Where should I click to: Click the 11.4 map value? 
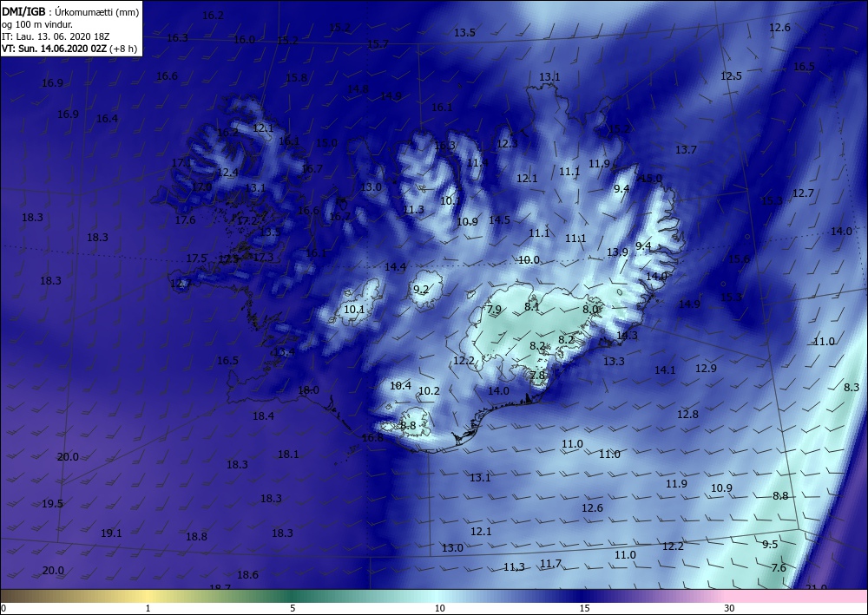click(477, 163)
